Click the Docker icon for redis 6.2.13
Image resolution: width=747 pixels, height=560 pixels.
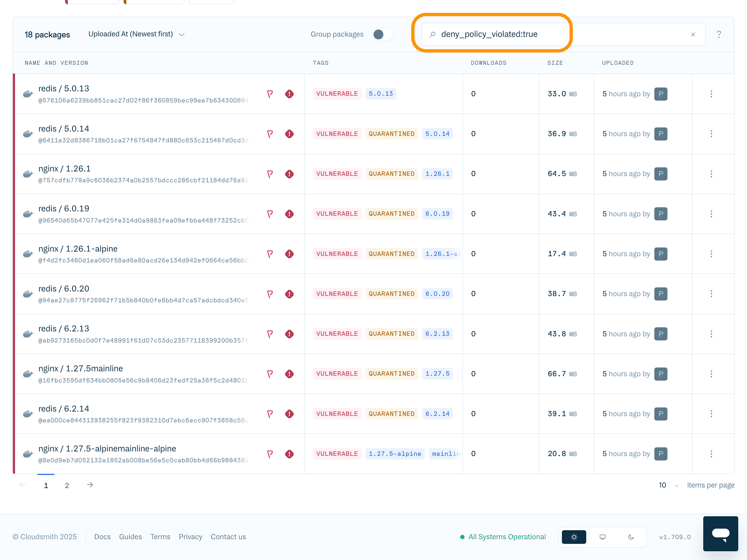[28, 334]
